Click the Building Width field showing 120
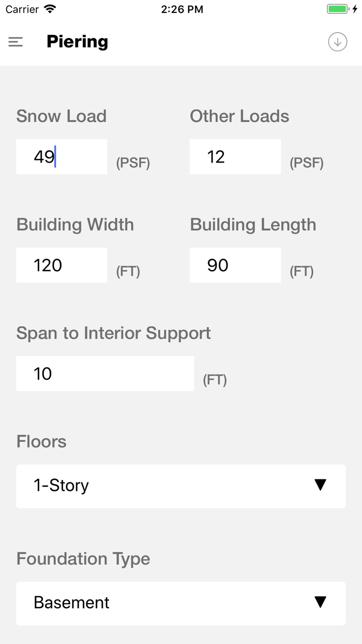Image resolution: width=362 pixels, height=644 pixels. [x=62, y=265]
